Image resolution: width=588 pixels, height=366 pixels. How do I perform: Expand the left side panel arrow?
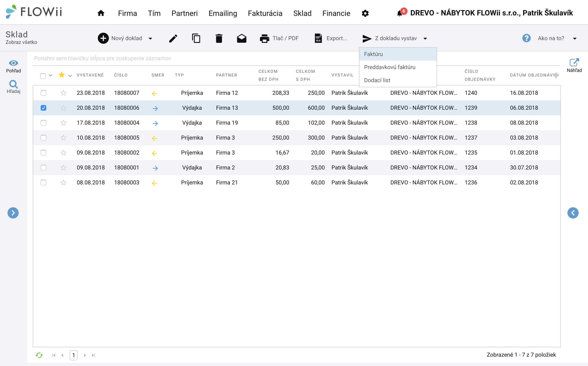pos(13,213)
